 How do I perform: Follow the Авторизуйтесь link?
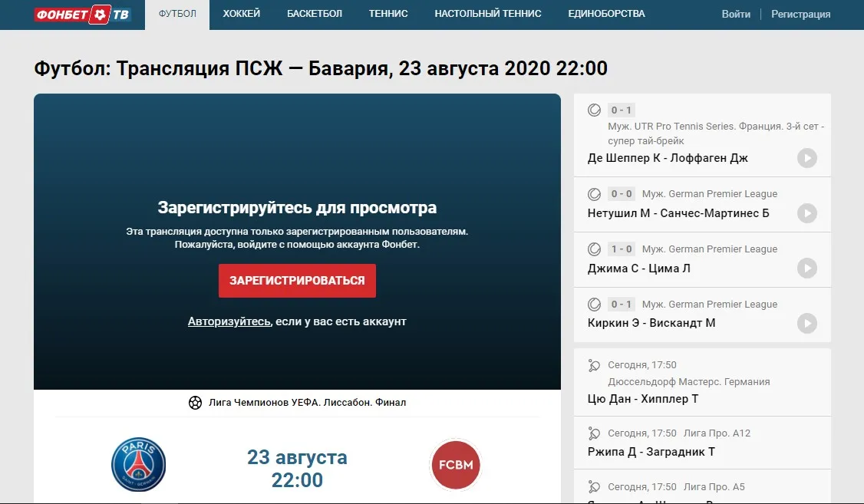pyautogui.click(x=229, y=321)
